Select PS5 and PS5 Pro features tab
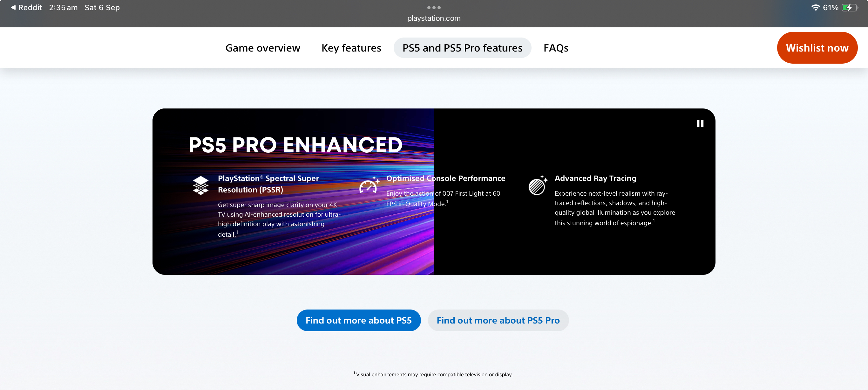868x390 pixels. click(x=462, y=48)
